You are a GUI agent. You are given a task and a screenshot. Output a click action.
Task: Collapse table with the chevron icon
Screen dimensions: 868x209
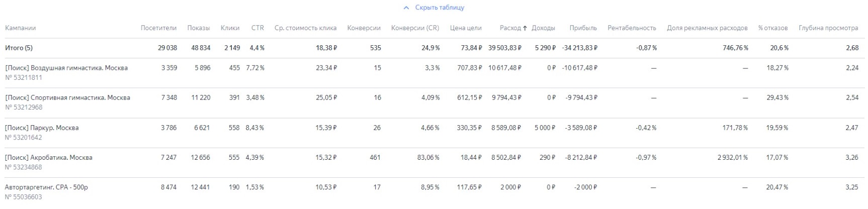(406, 8)
